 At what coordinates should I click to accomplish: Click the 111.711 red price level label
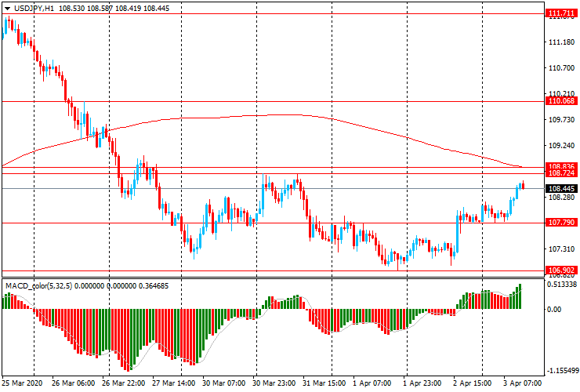(561, 13)
